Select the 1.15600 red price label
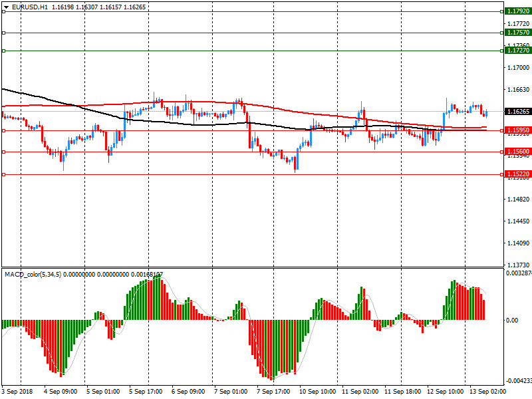532x399 pixels. point(517,152)
